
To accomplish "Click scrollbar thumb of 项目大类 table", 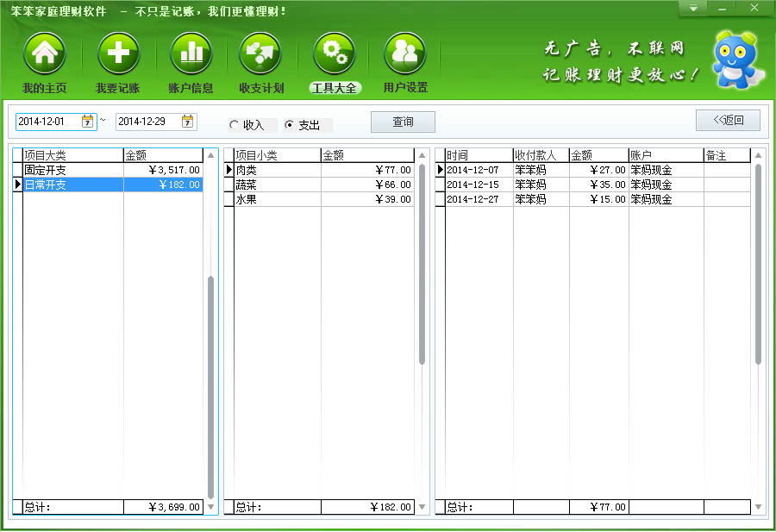I will tap(211, 387).
